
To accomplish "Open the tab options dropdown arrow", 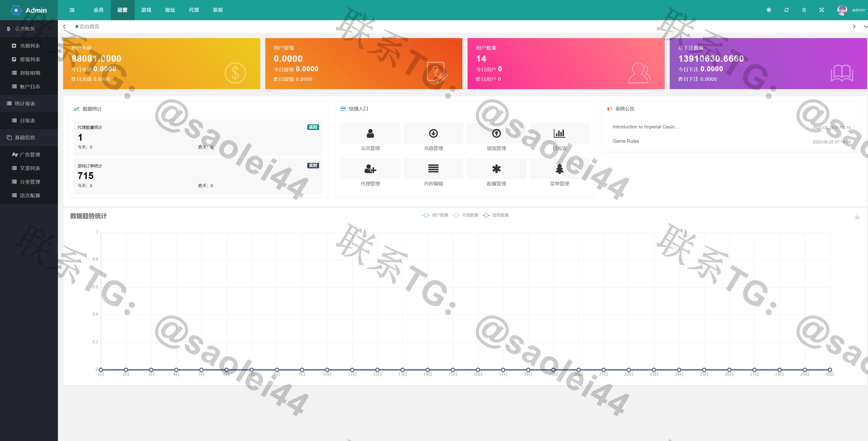I will pos(865,27).
